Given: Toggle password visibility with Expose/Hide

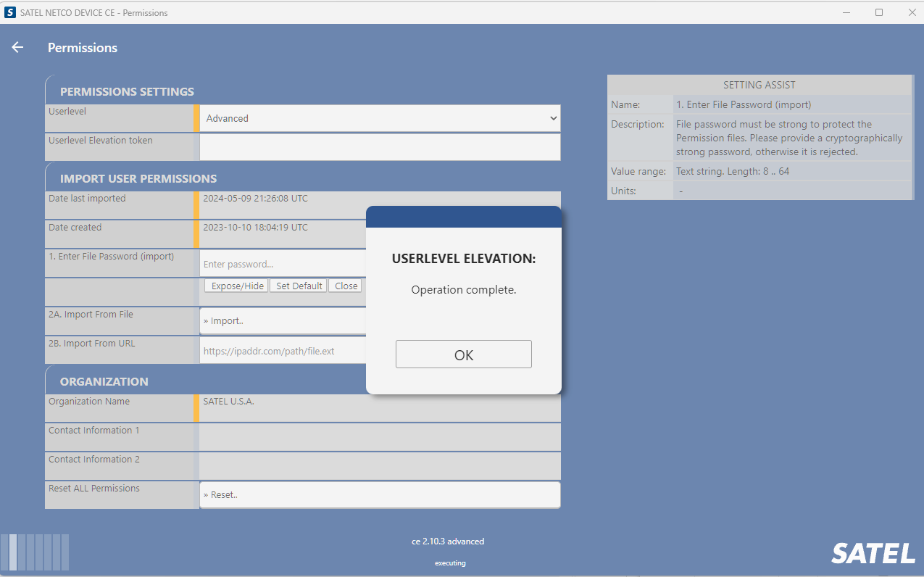Looking at the screenshot, I should click(x=236, y=286).
